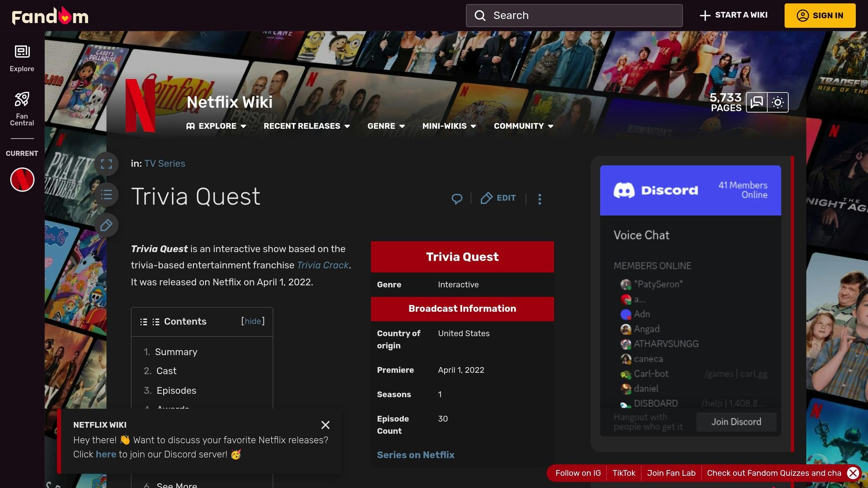Open Series on Netflix link
Viewport: 868px width, 488px height.
(x=415, y=455)
